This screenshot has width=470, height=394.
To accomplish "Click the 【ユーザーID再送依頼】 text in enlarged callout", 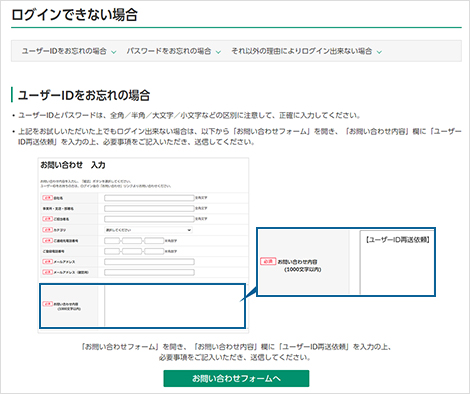I will [x=398, y=239].
